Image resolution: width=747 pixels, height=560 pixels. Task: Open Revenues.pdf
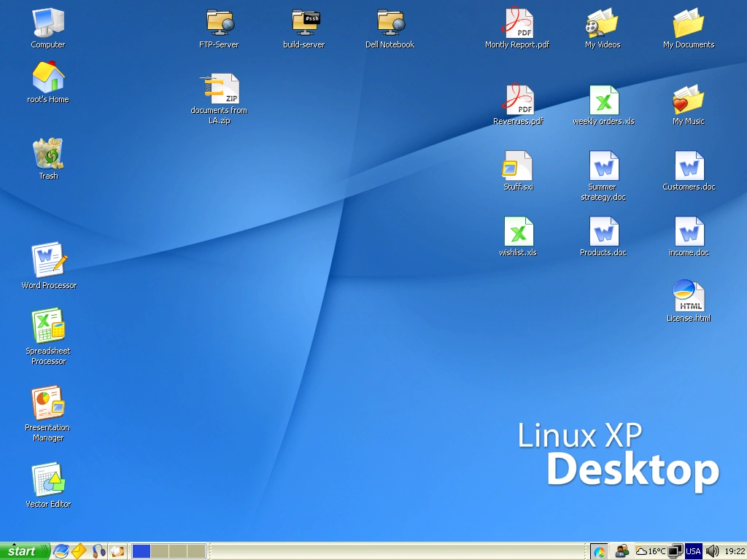pyautogui.click(x=517, y=98)
